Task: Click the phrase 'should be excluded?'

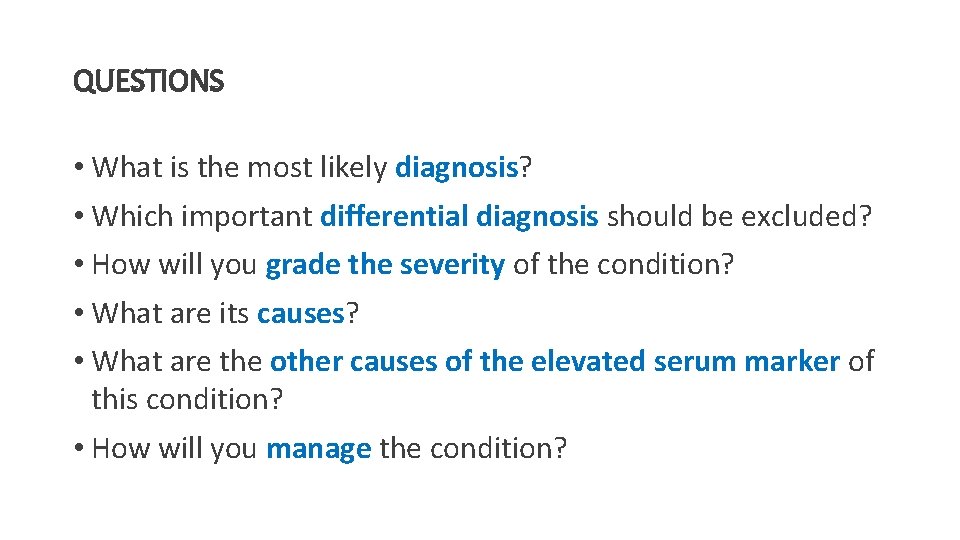Action: 739,216
